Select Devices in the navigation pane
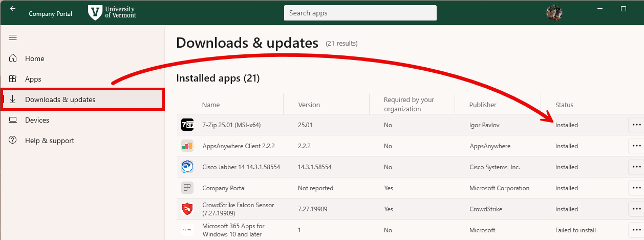 37,120
